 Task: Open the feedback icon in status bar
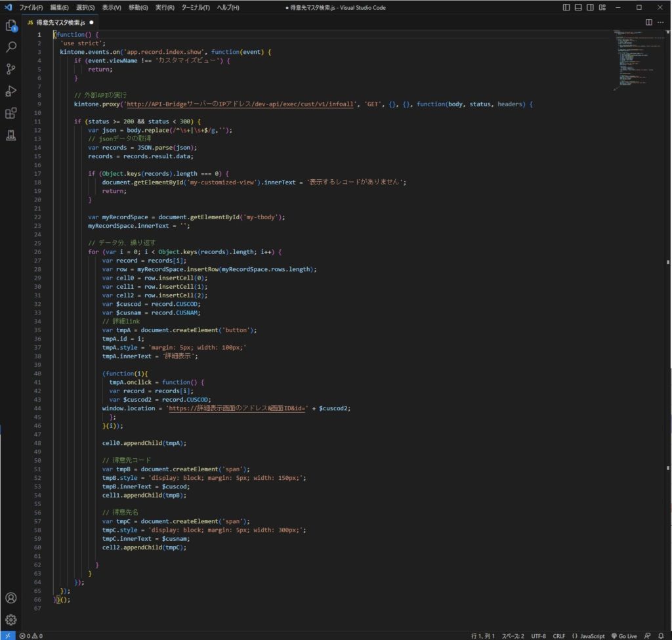(x=648, y=636)
